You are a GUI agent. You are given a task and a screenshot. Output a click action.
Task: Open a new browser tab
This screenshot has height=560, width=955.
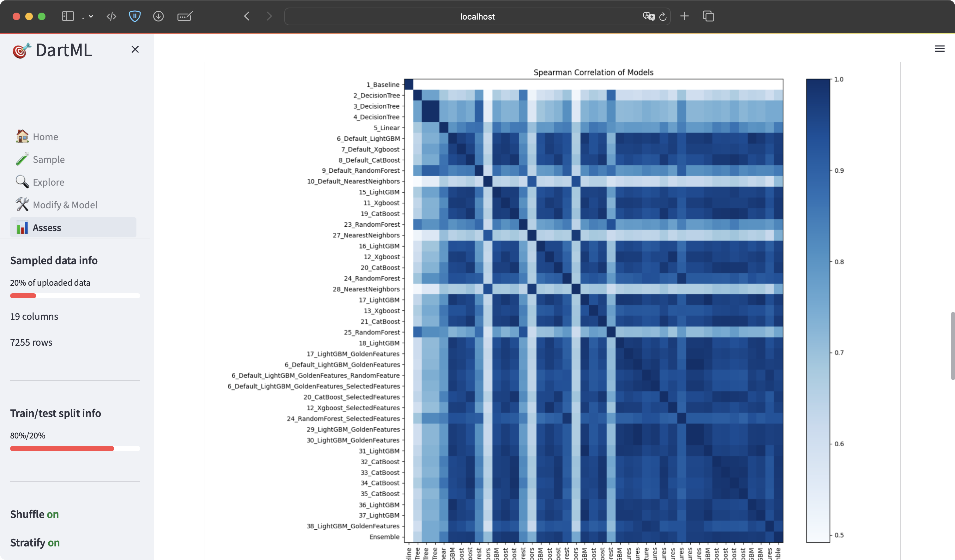(684, 16)
